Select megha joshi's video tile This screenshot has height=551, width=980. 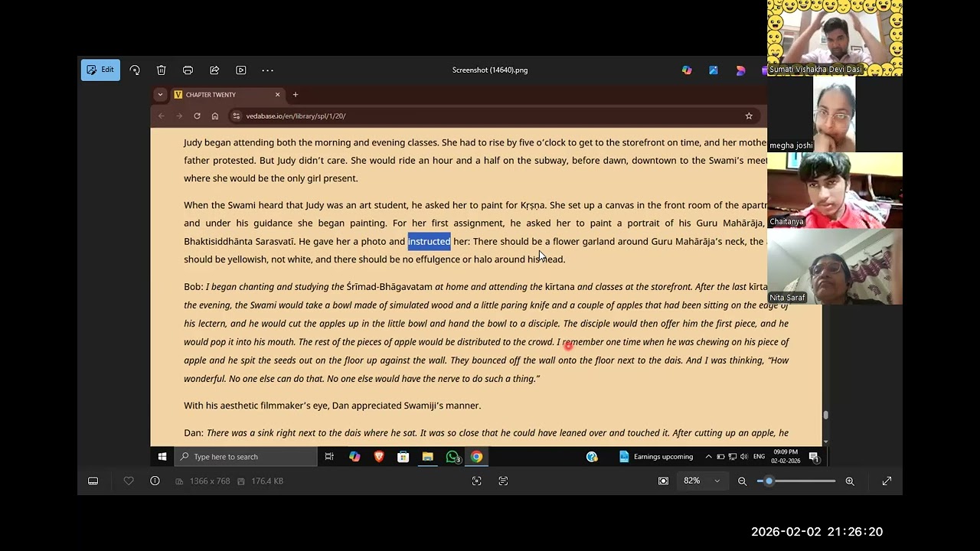click(x=835, y=114)
